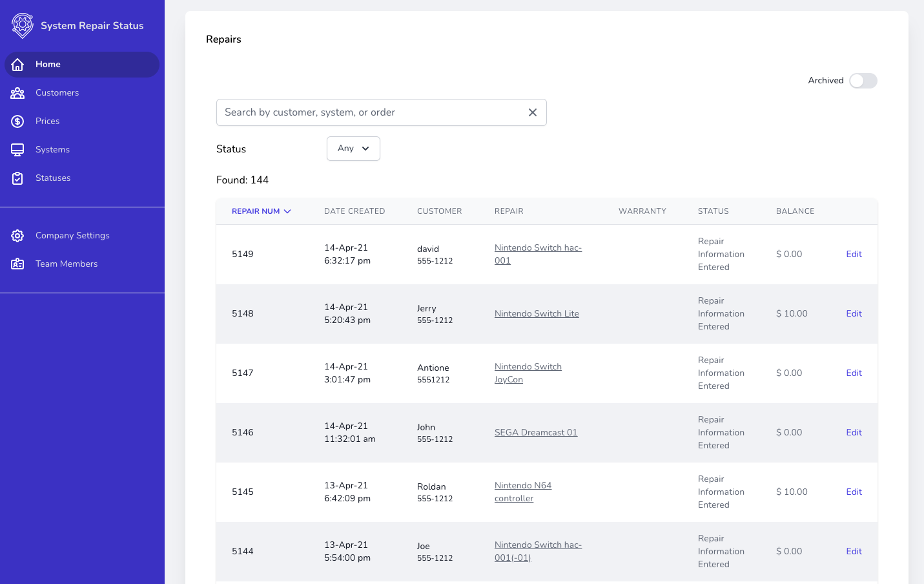Open the Nintendo Switch Lite repair link
Image resolution: width=924 pixels, height=584 pixels.
click(x=536, y=314)
